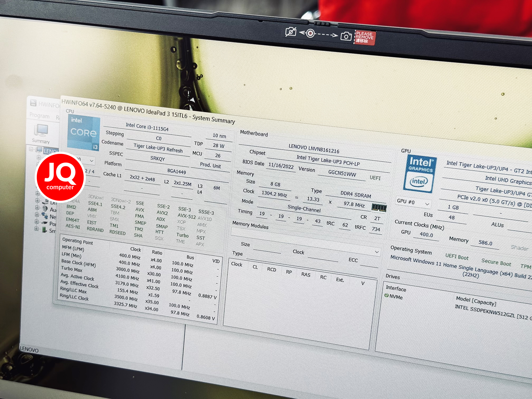Click the Secure Boot indicator
532x399 pixels.
click(x=496, y=262)
